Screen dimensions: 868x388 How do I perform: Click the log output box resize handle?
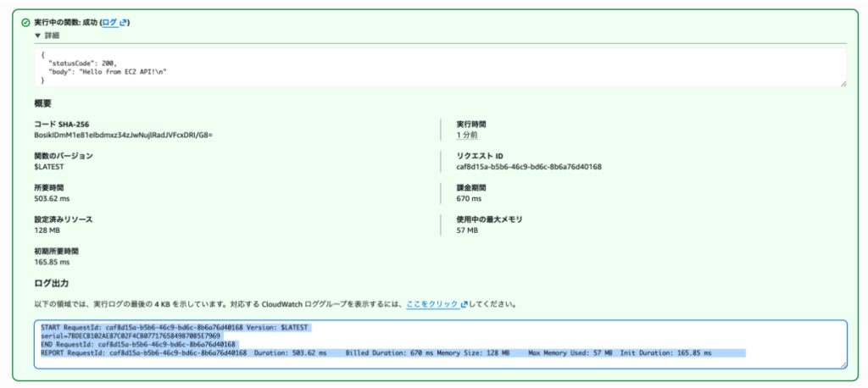pyautogui.click(x=843, y=365)
